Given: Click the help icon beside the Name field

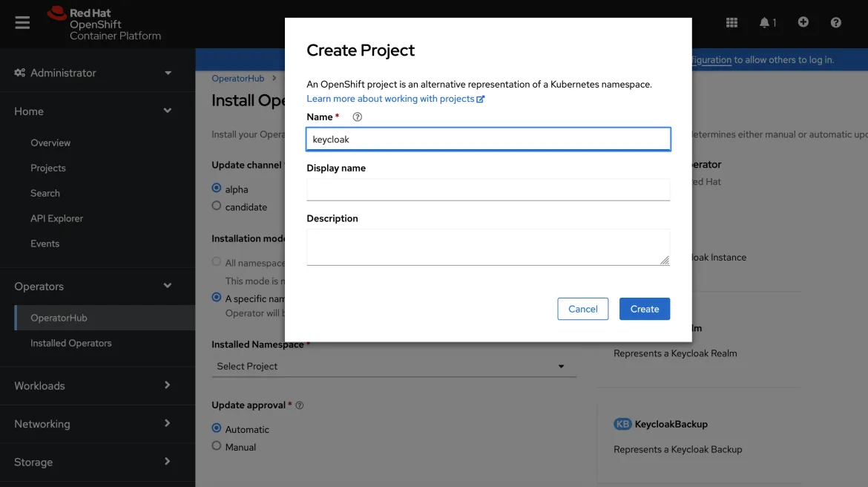Looking at the screenshot, I should click(357, 117).
